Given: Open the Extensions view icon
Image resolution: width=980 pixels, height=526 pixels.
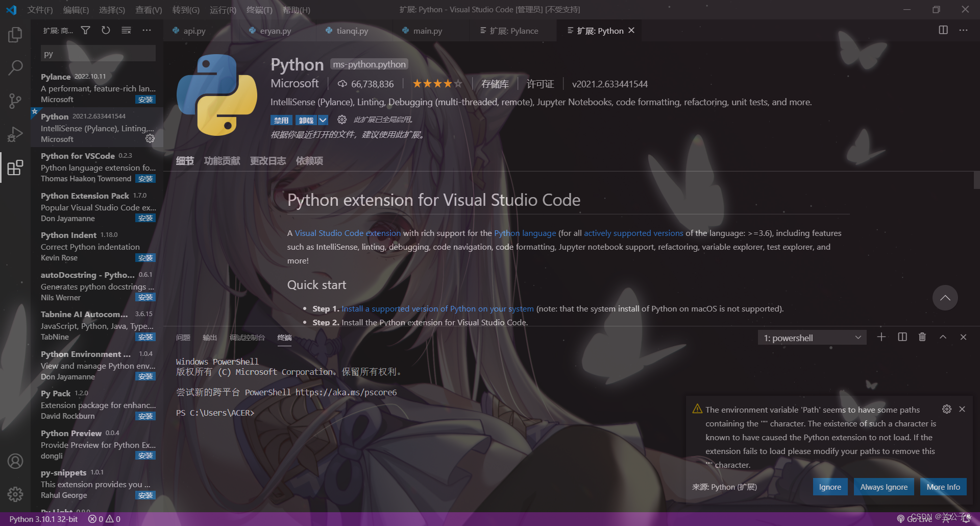Looking at the screenshot, I should pyautogui.click(x=15, y=168).
